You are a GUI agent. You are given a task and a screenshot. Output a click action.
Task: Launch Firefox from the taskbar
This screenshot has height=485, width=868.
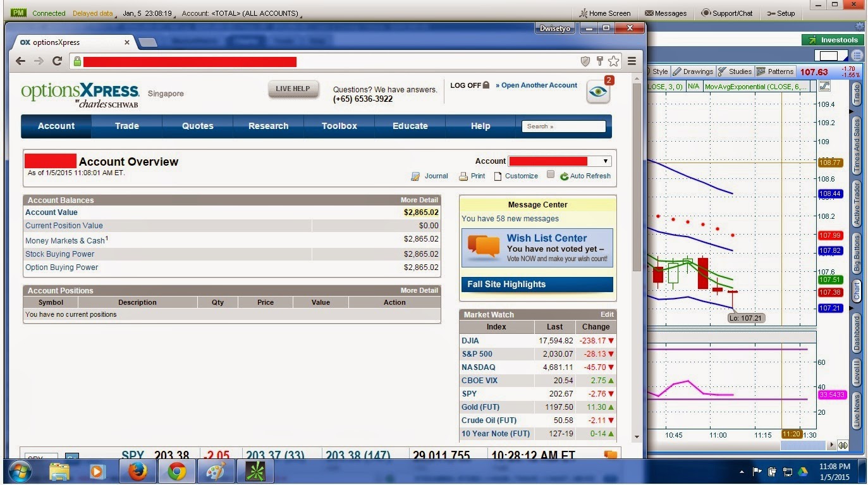137,472
